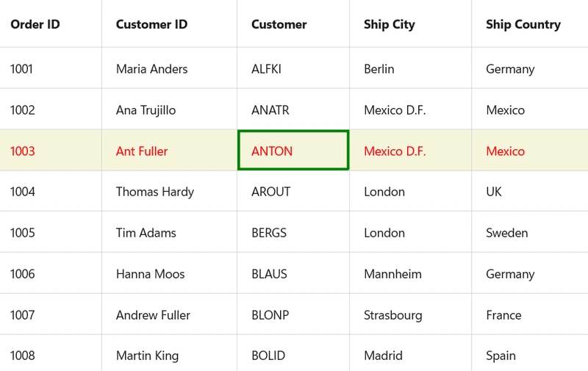Click the Mannheim cell
The height and width of the screenshot is (371, 588).
pyautogui.click(x=411, y=273)
